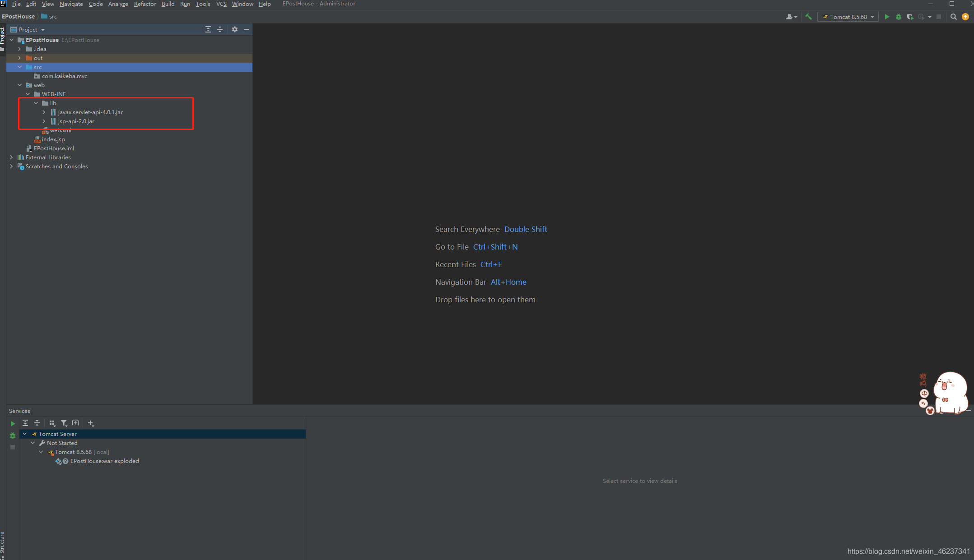Screen dimensions: 974x560
Task: Click Add Service plus icon
Action: pos(91,423)
